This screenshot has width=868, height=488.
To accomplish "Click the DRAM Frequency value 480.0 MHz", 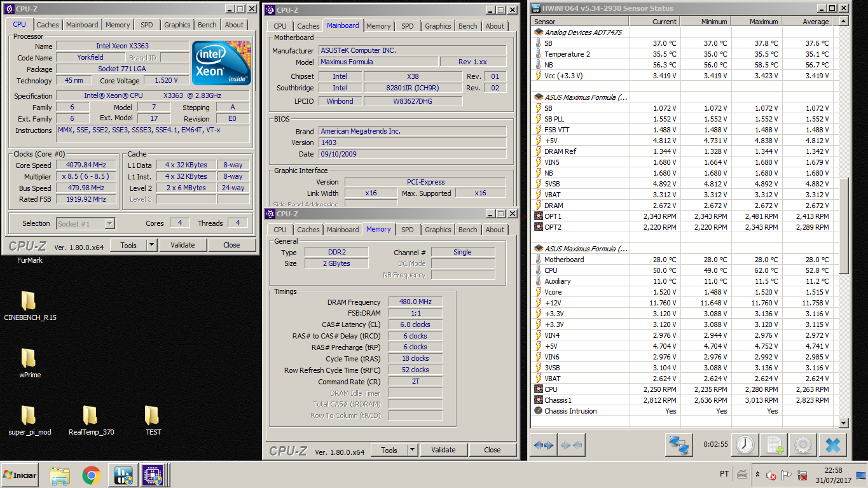I will pyautogui.click(x=415, y=302).
